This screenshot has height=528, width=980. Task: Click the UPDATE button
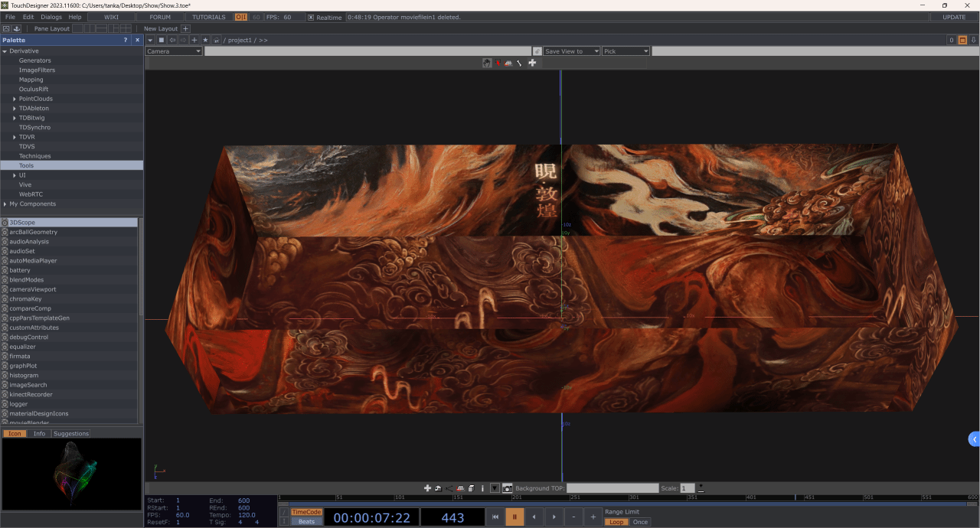click(954, 17)
